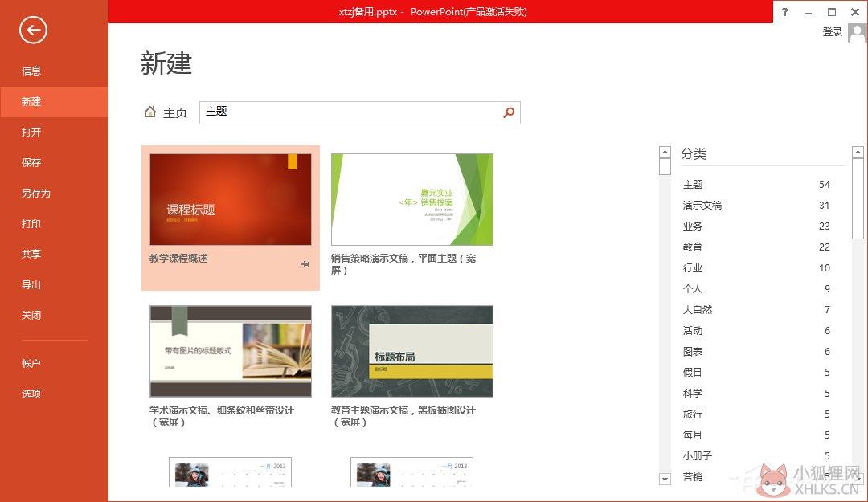
Task: Filter by 行业 category
Action: 756,268
